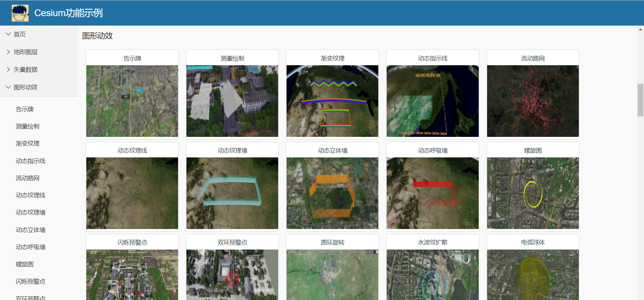Open the 动态呼吸墙 red wall preview
644x300 pixels.
coord(432,193)
